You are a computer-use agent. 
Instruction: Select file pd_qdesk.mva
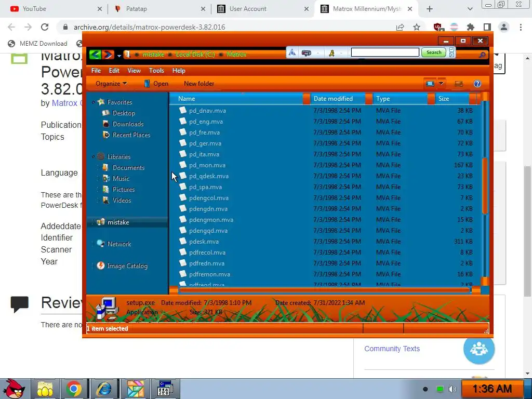(209, 176)
